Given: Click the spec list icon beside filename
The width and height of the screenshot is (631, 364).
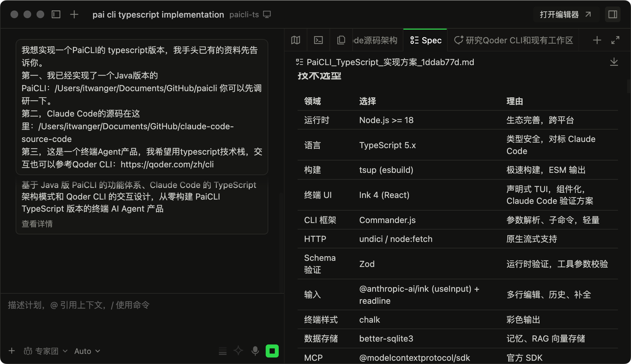Looking at the screenshot, I should click(299, 62).
